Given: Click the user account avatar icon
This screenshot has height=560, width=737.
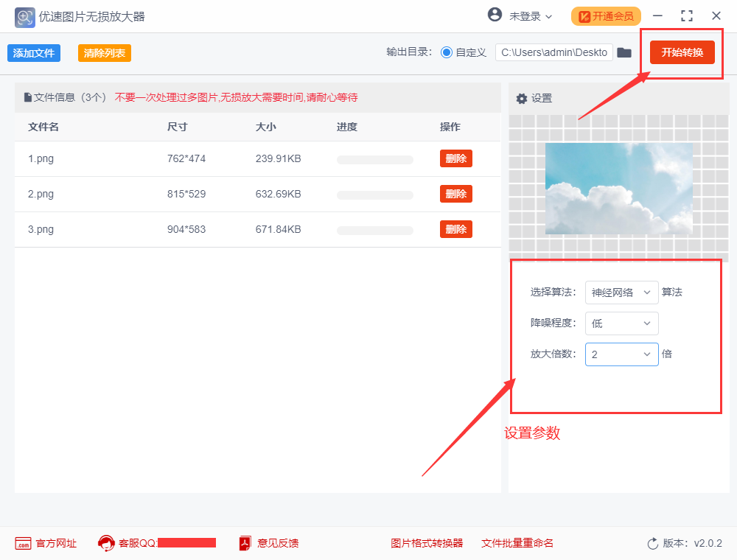Looking at the screenshot, I should [495, 15].
